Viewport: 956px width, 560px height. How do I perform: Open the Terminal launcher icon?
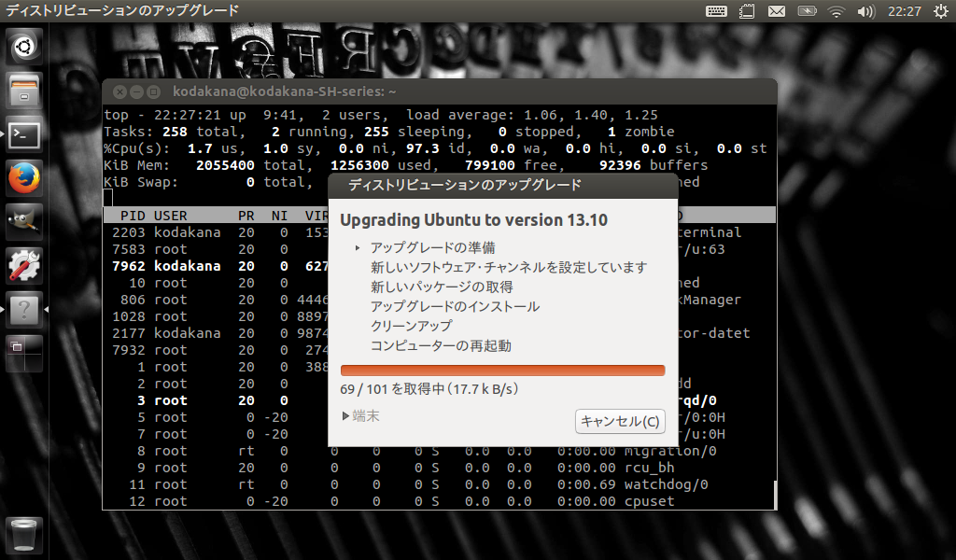(24, 134)
